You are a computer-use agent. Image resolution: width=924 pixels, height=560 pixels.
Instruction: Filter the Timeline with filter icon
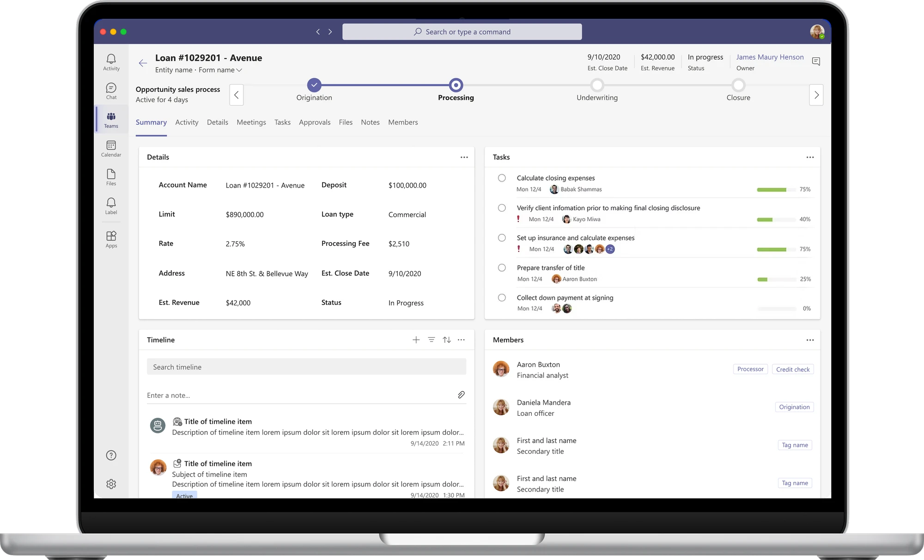tap(431, 340)
